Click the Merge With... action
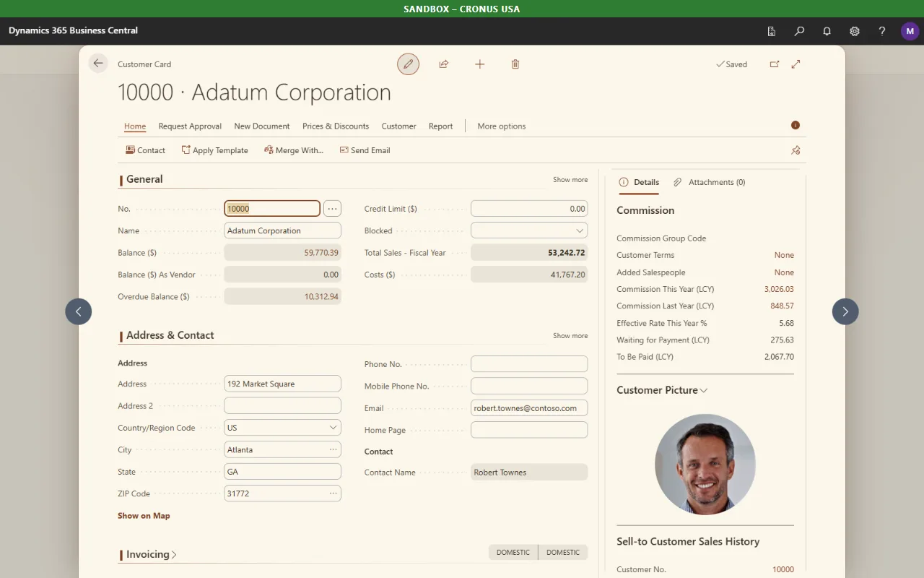Image resolution: width=924 pixels, height=578 pixels. (294, 150)
